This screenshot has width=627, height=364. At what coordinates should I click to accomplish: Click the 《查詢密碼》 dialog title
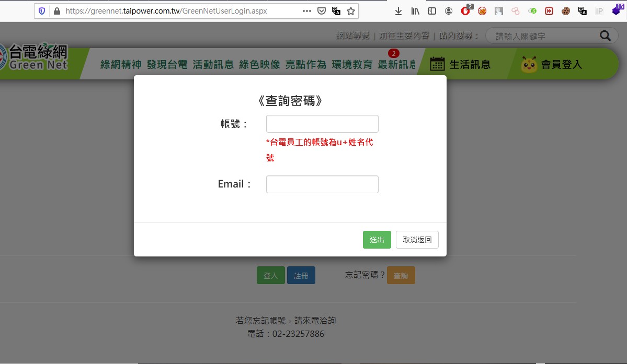[x=290, y=101]
